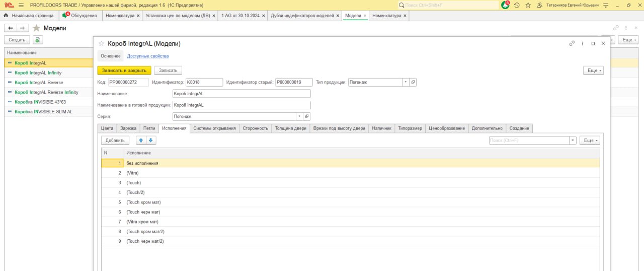This screenshot has height=271, width=644.
Task: Switch to Установка цен по моделям tab
Action: coord(177,16)
